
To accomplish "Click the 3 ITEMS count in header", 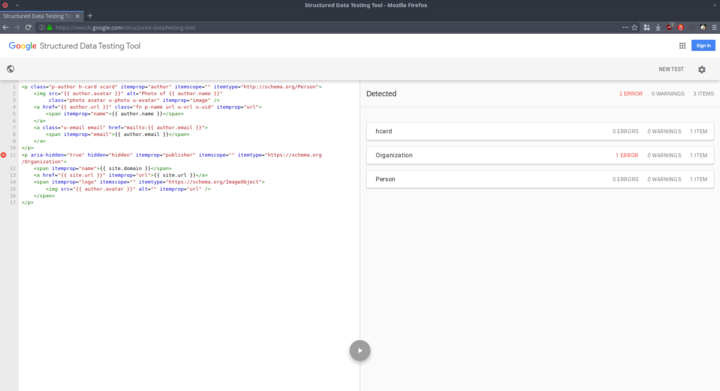I will 703,94.
